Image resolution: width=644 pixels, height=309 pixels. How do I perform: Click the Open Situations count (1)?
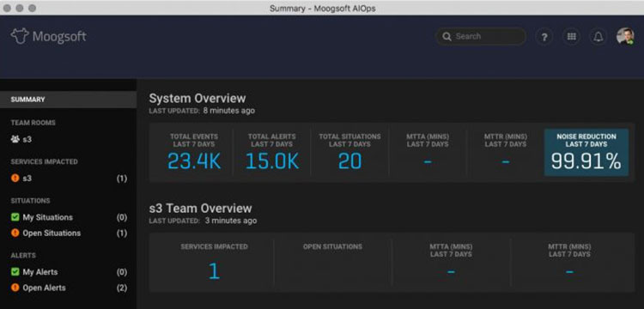[x=122, y=233]
